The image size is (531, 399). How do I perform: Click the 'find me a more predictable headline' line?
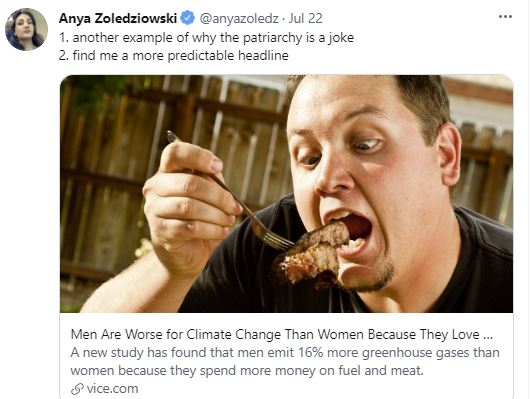point(173,56)
